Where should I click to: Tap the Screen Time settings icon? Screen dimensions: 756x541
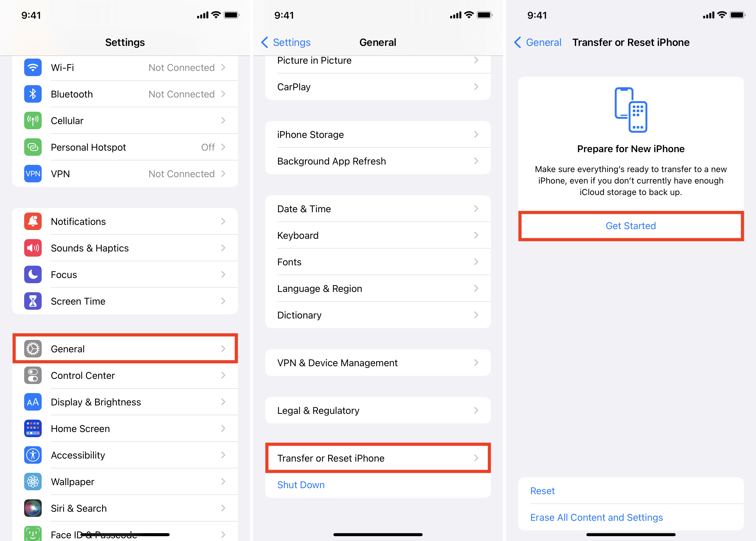pos(32,302)
